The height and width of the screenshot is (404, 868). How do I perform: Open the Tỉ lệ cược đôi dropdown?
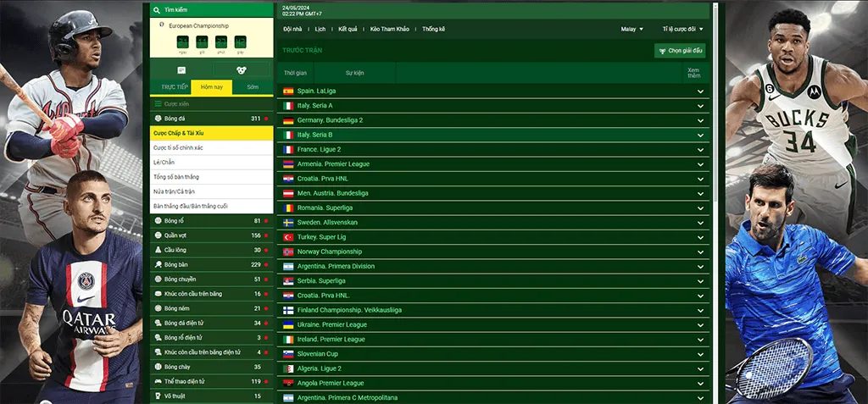pos(682,29)
